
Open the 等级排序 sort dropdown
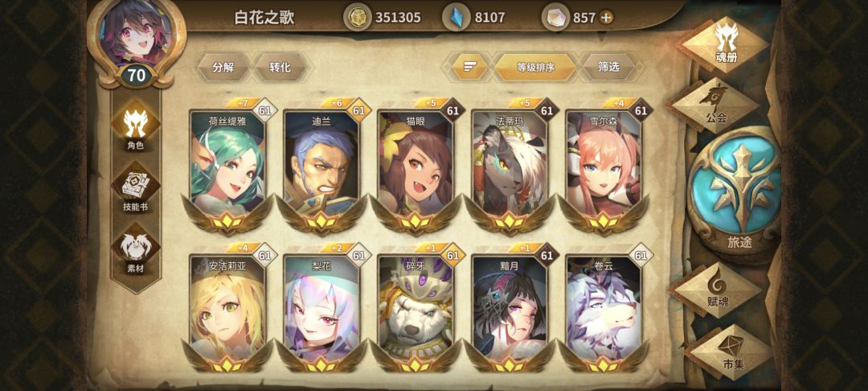point(535,68)
